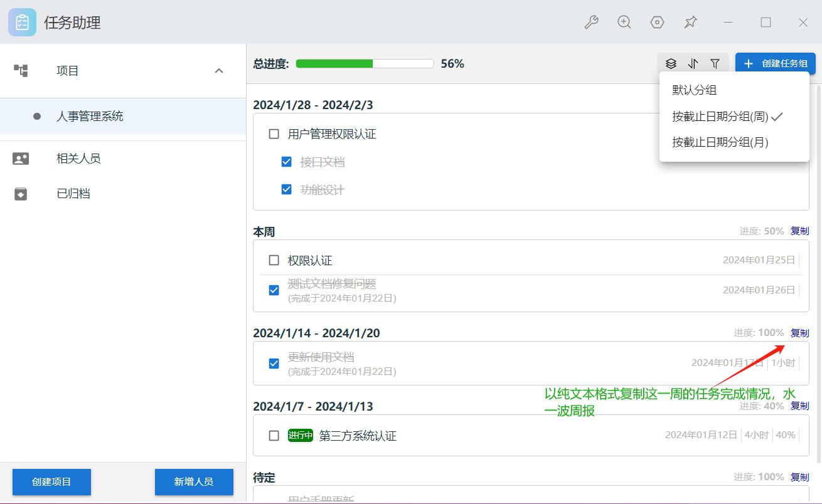Click 复制 link for 本周 group

(799, 231)
